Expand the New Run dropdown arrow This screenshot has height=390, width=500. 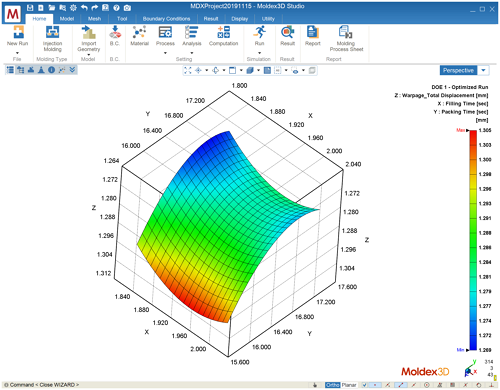tap(17, 53)
